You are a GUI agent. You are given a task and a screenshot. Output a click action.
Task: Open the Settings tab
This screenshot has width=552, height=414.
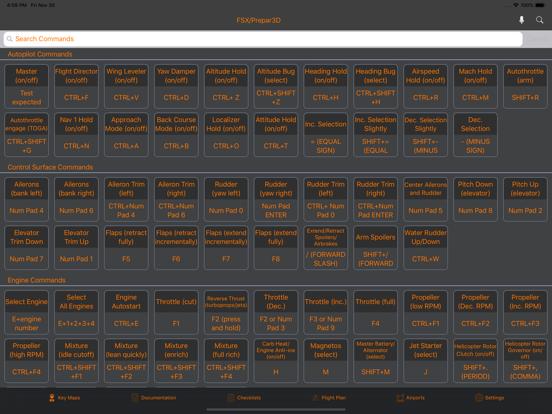490,398
